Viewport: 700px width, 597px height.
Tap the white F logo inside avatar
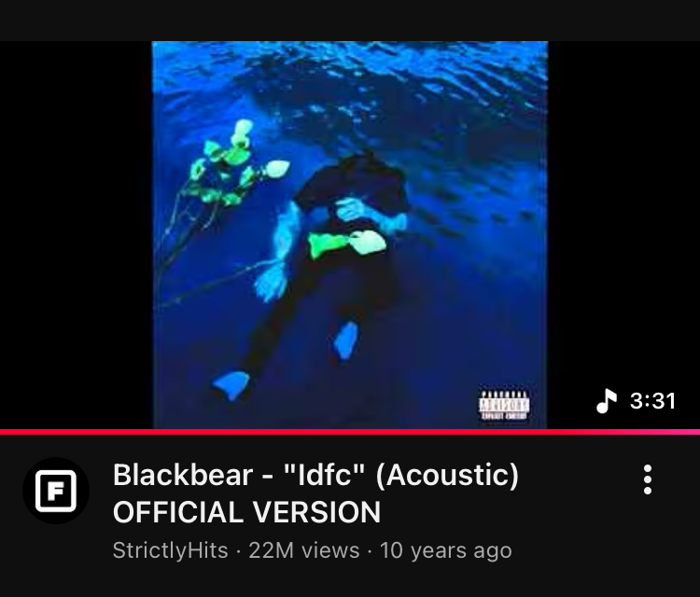pyautogui.click(x=56, y=491)
